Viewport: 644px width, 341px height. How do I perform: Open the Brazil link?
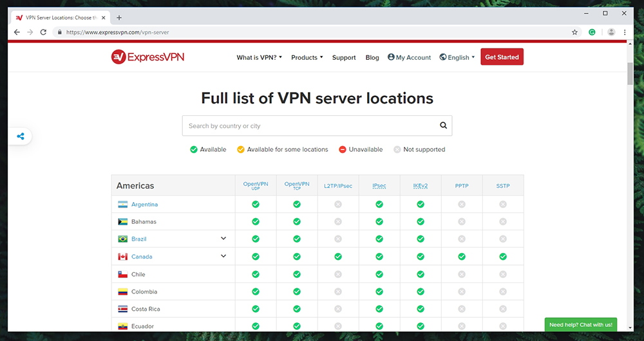pyautogui.click(x=139, y=239)
